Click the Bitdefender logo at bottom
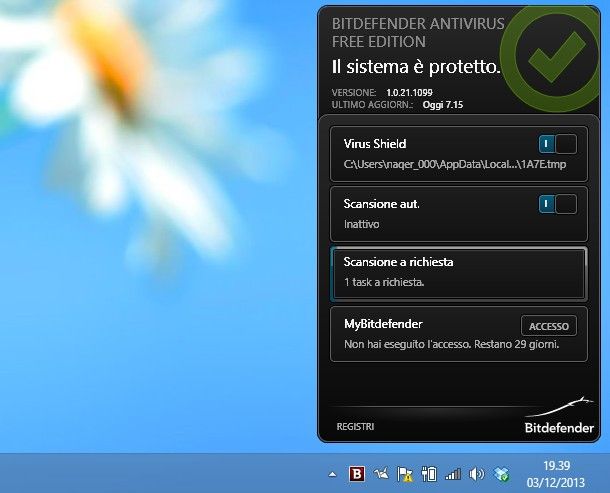 559,416
